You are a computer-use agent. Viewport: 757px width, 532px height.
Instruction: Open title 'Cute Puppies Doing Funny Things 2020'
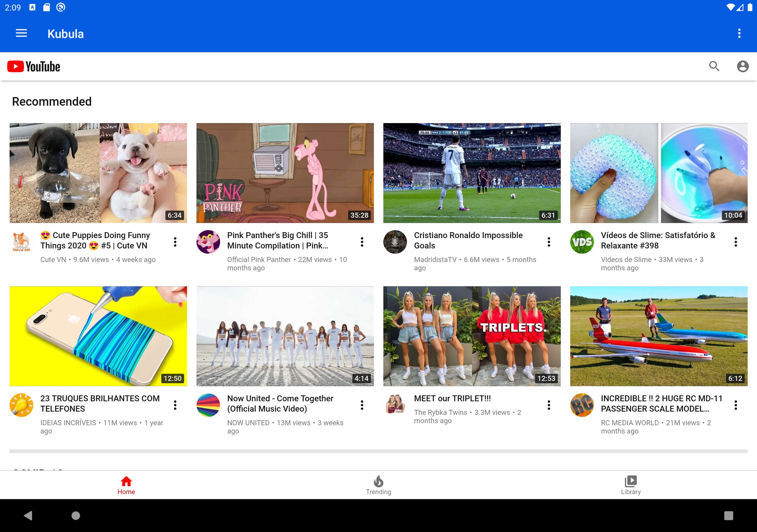coord(95,240)
